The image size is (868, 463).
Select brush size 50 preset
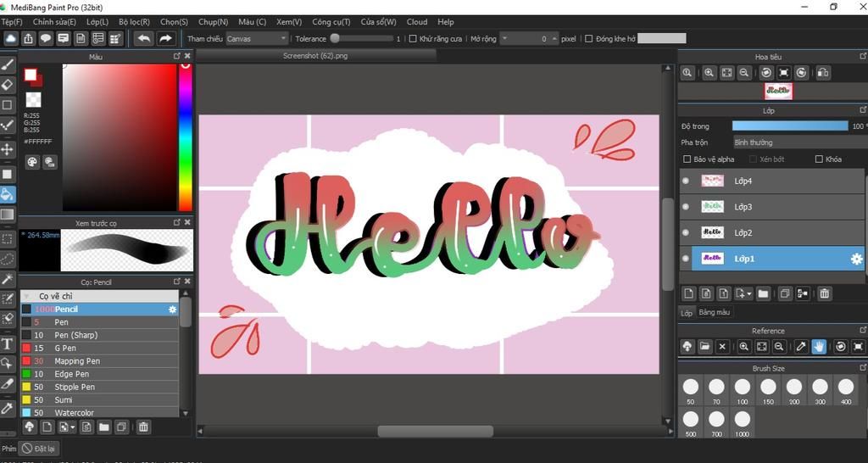click(690, 392)
